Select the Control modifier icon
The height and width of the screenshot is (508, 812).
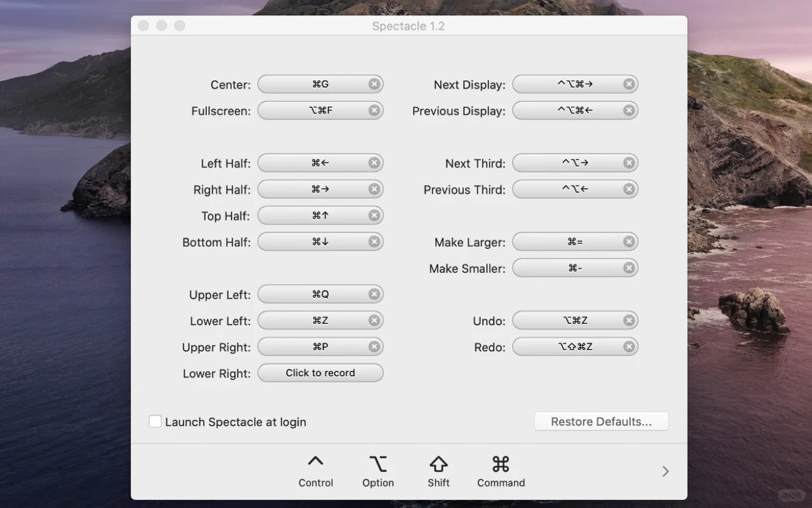coord(315,462)
